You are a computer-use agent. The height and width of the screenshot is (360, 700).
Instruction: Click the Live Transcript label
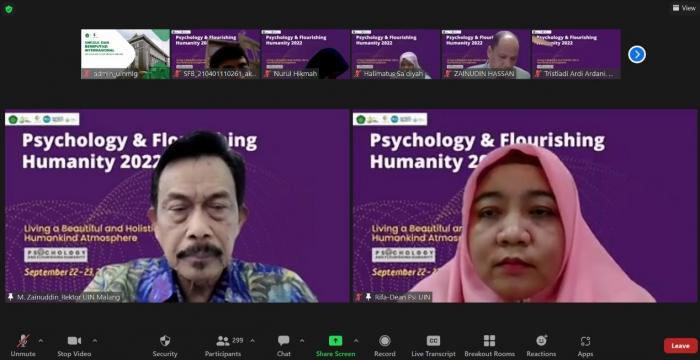click(x=433, y=354)
